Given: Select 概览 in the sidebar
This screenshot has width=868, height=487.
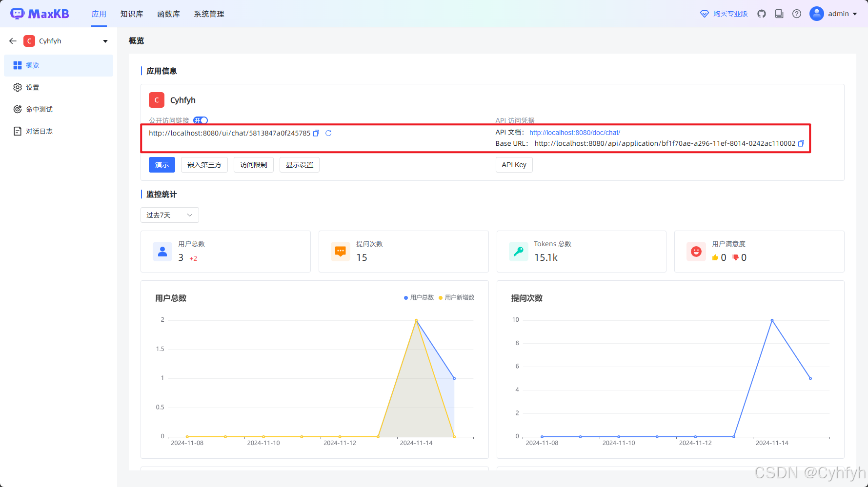Looking at the screenshot, I should [59, 65].
